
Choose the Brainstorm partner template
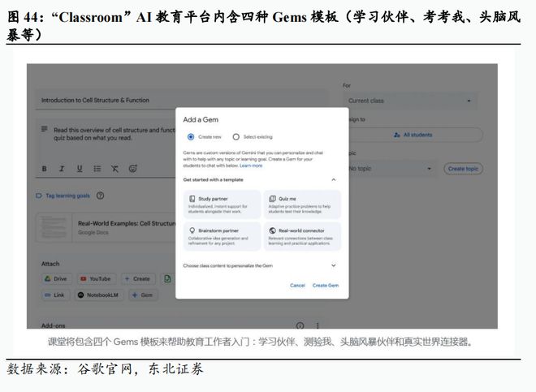pyautogui.click(x=223, y=236)
